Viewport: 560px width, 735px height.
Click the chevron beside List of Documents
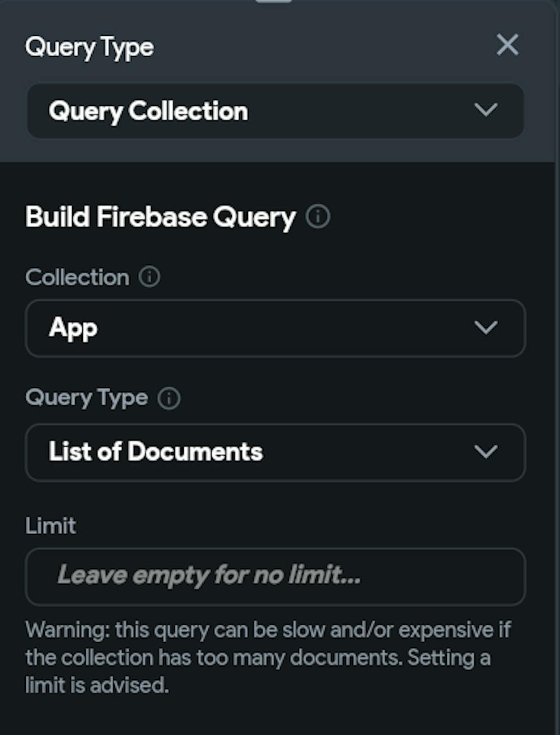[485, 451]
